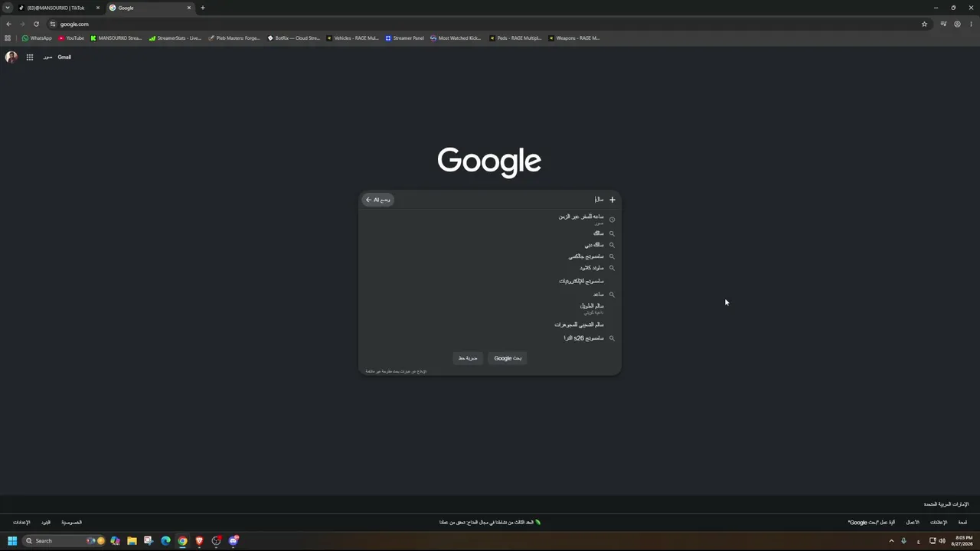
Task: Open File Explorer from the taskbar
Action: 132,541
